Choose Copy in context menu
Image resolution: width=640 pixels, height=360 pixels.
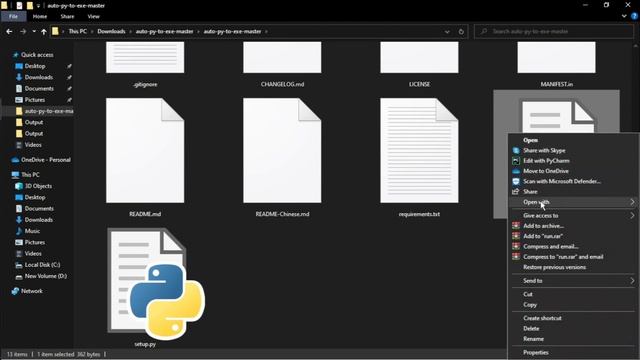[x=530, y=305]
